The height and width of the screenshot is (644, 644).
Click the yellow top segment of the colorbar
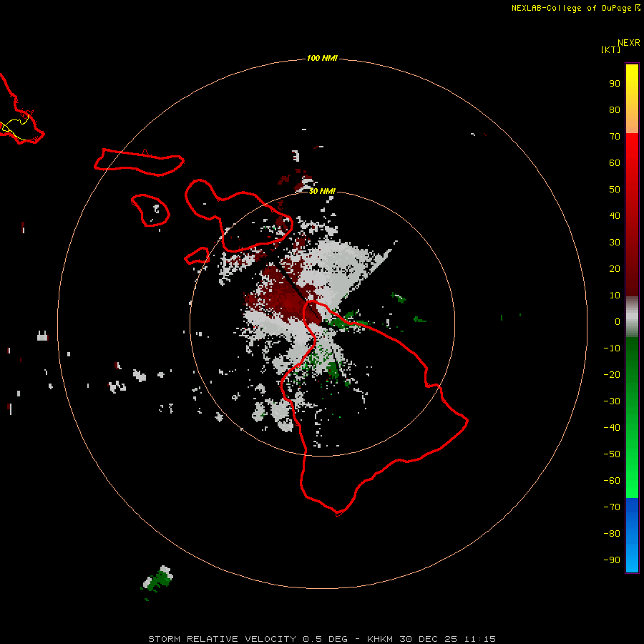(x=632, y=99)
